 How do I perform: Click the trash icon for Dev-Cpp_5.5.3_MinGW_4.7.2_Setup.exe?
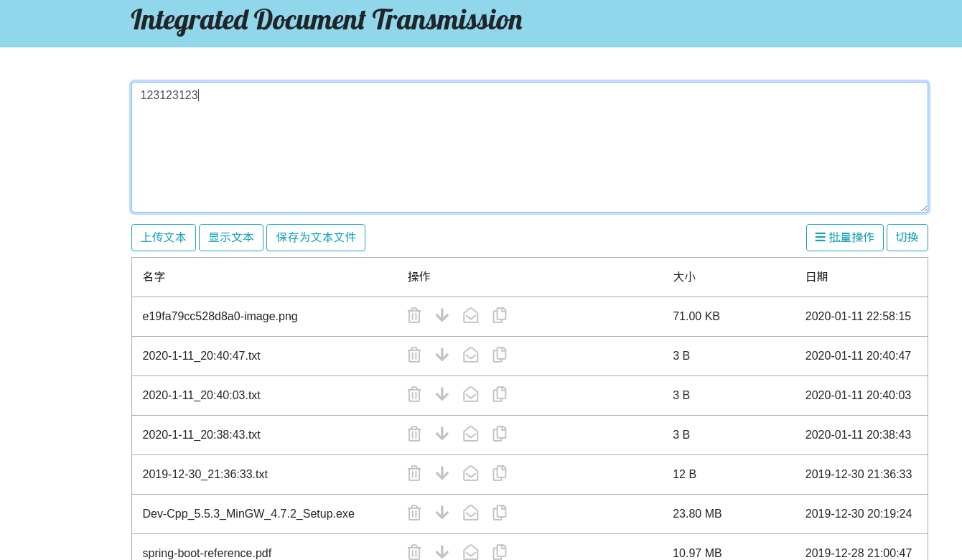coord(414,513)
